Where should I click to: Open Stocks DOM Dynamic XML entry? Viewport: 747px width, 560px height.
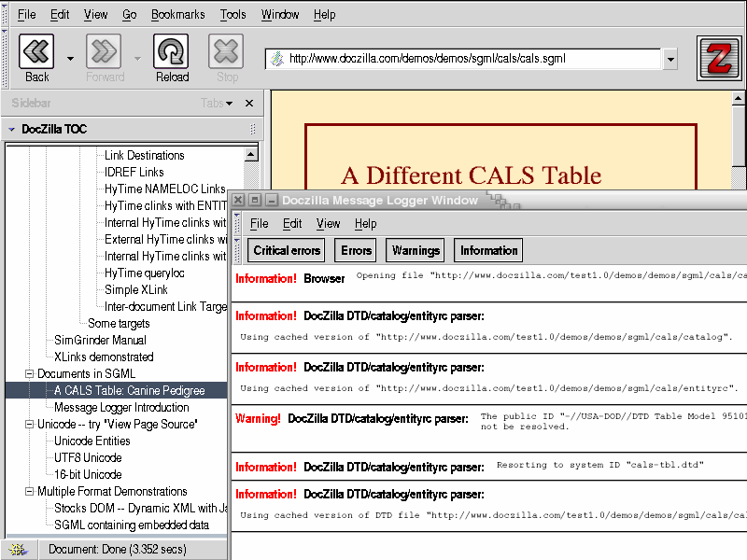141,508
